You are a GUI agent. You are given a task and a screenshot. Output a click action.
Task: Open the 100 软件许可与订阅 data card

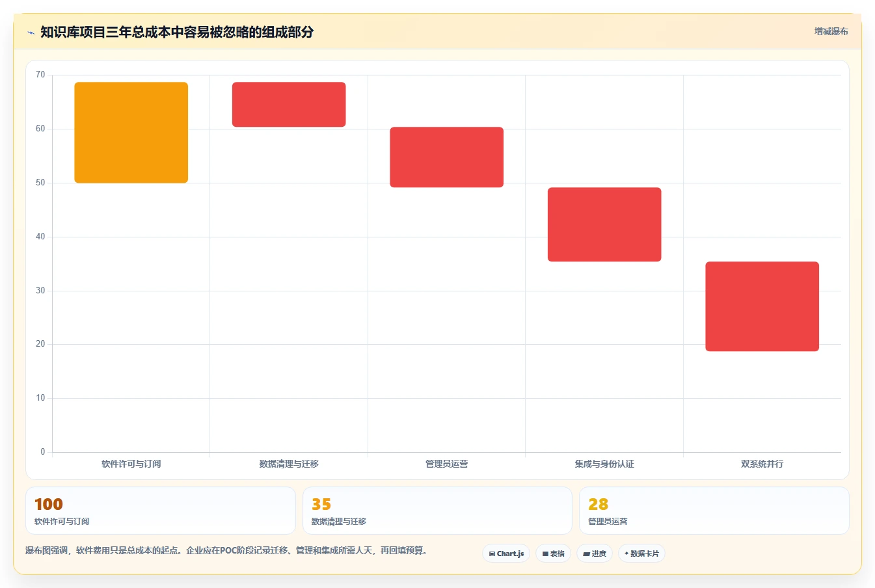pyautogui.click(x=161, y=511)
